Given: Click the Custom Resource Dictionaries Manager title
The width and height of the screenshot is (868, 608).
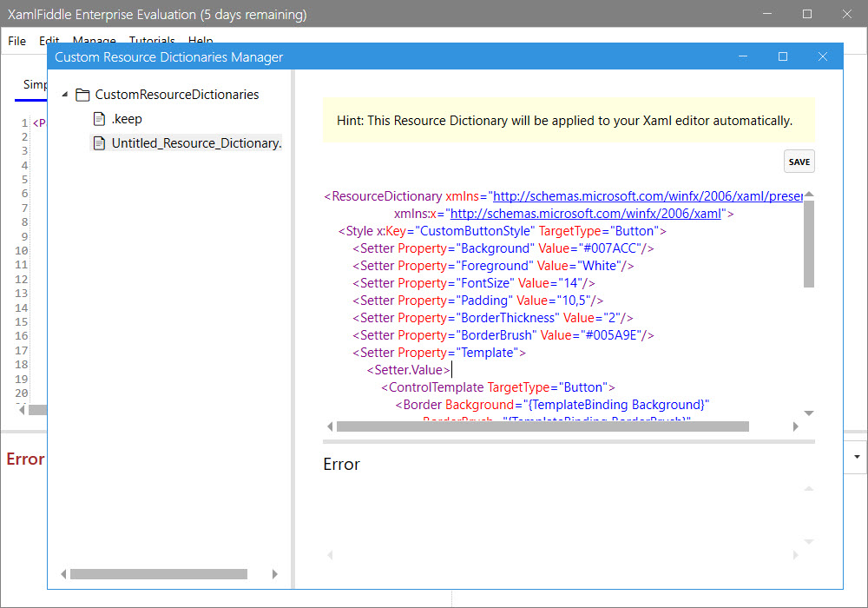Looking at the screenshot, I should 169,57.
